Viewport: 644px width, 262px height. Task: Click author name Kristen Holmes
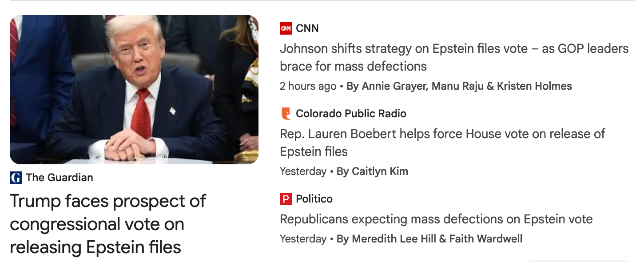pos(534,86)
